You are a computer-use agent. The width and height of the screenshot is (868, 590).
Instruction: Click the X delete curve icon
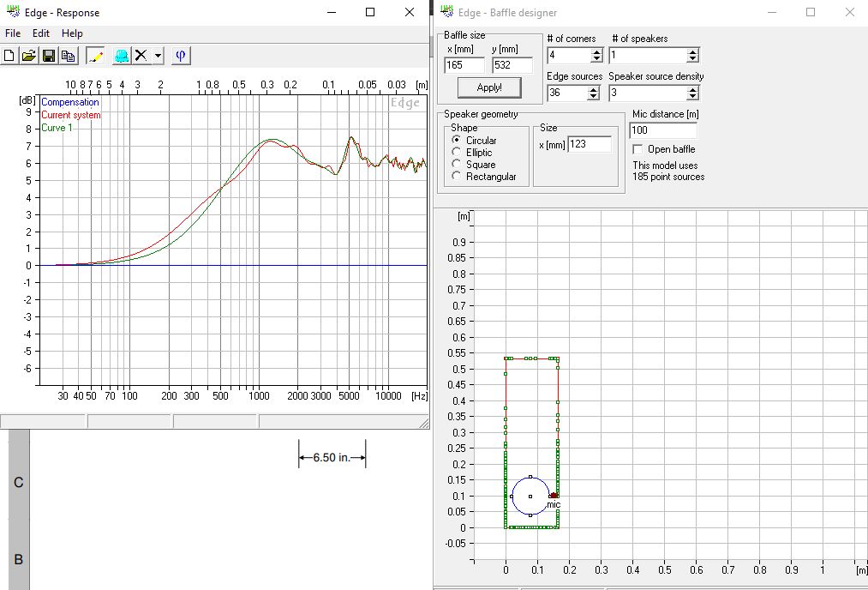pyautogui.click(x=141, y=56)
